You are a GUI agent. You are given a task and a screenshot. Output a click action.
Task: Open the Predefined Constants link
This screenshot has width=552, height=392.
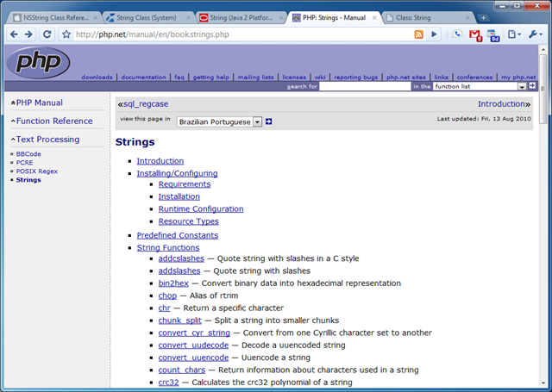point(178,235)
